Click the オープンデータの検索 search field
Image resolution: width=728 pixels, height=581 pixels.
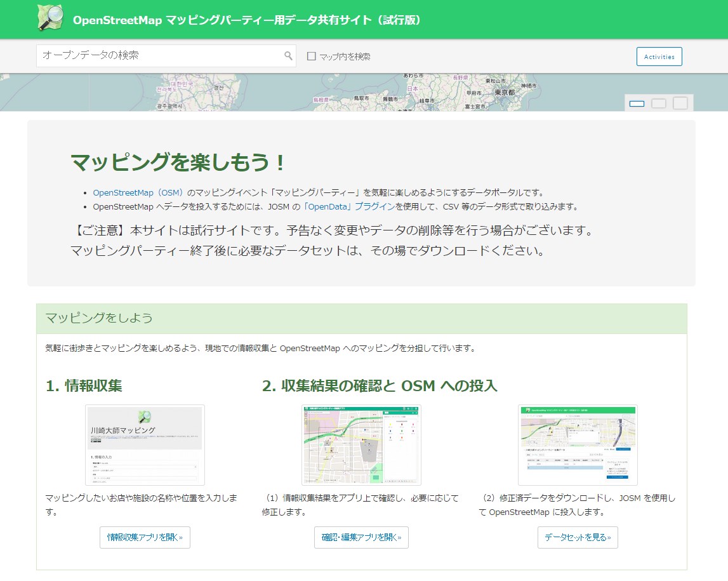(x=159, y=56)
